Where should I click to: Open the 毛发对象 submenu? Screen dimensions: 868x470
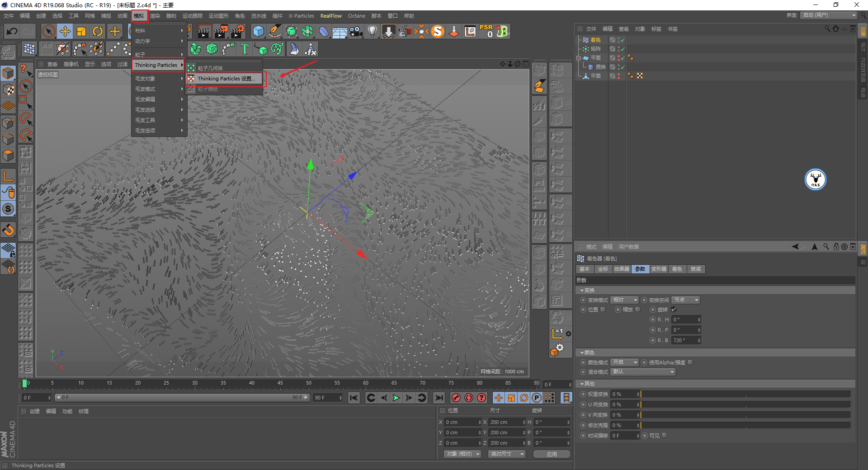coord(158,79)
